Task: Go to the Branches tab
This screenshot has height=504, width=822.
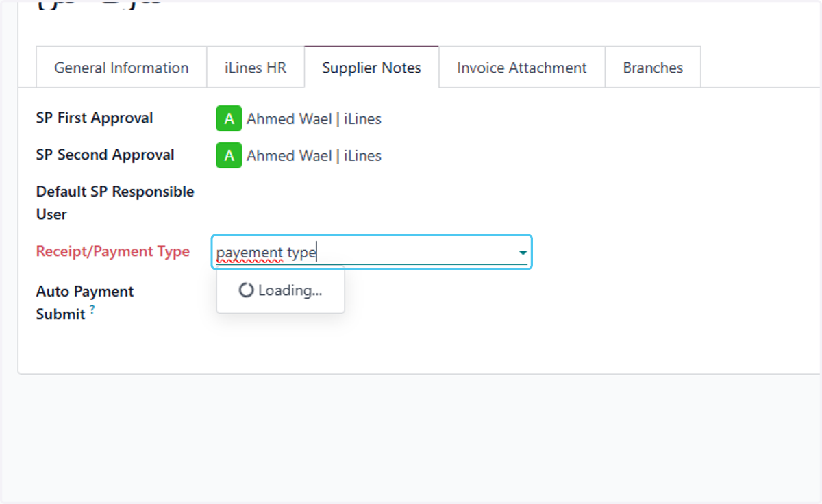Action: (x=653, y=68)
